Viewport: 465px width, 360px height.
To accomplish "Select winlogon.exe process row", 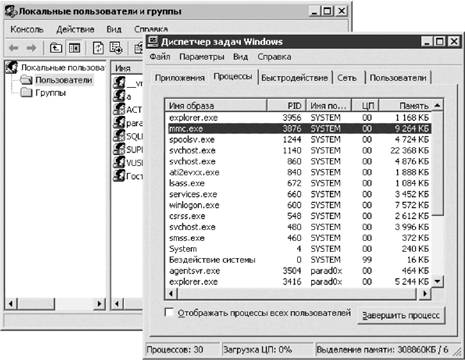I will point(299,205).
